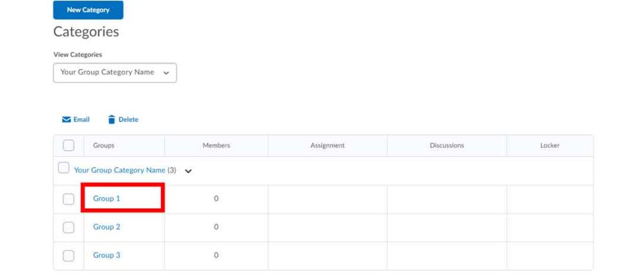
Task: Click the Delete action label
Action: (128, 120)
